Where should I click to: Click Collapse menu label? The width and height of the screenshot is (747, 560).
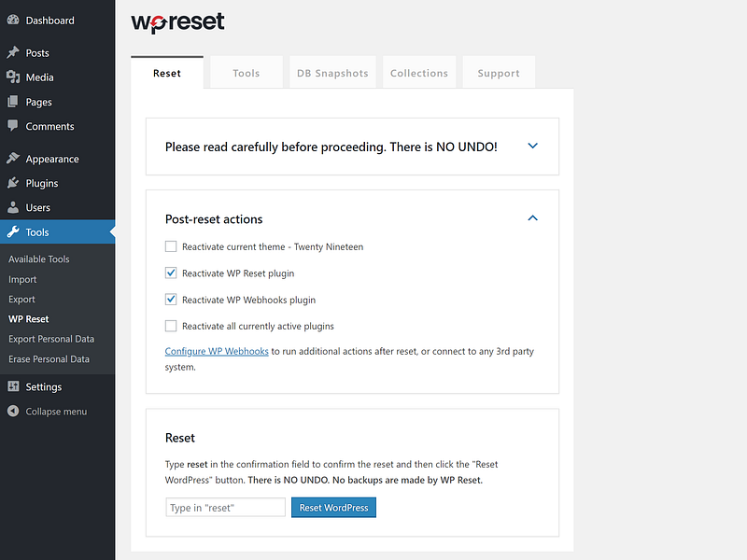click(56, 411)
